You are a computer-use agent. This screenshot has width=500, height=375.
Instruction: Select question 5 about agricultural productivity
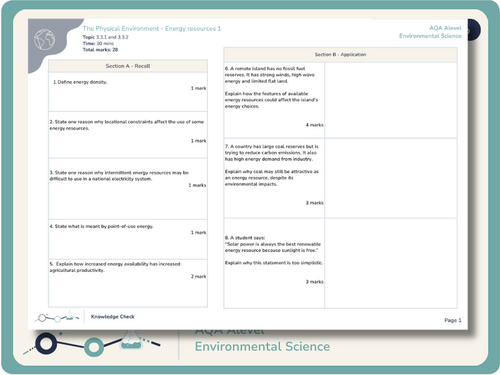point(115,267)
